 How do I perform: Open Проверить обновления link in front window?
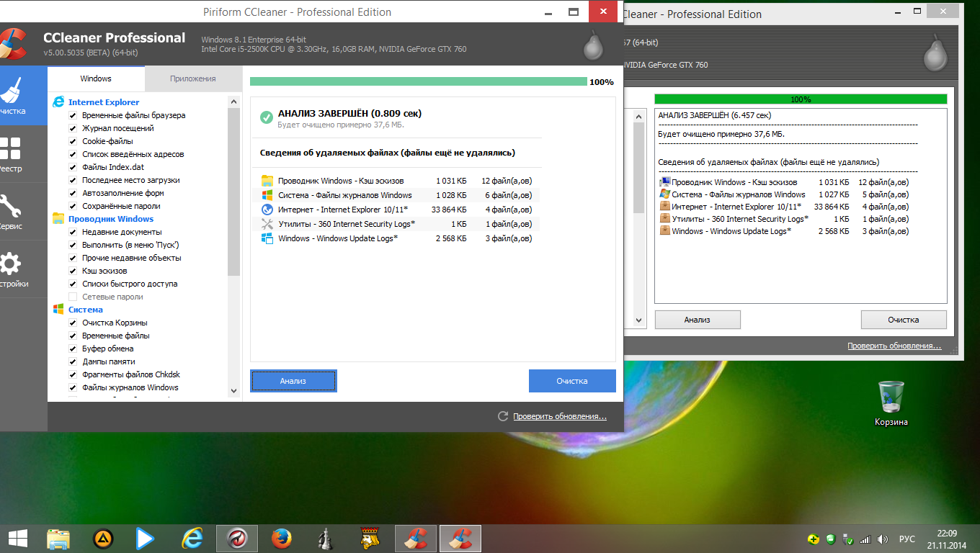560,416
